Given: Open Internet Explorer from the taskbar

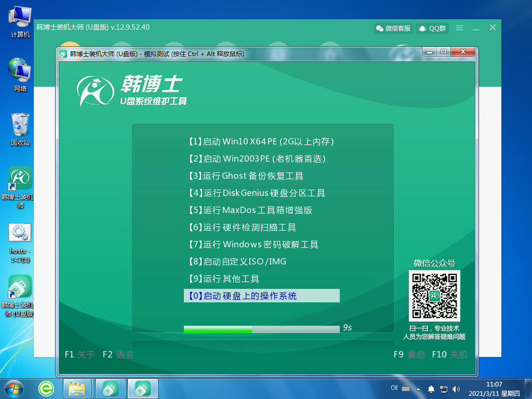Looking at the screenshot, I should 46,388.
